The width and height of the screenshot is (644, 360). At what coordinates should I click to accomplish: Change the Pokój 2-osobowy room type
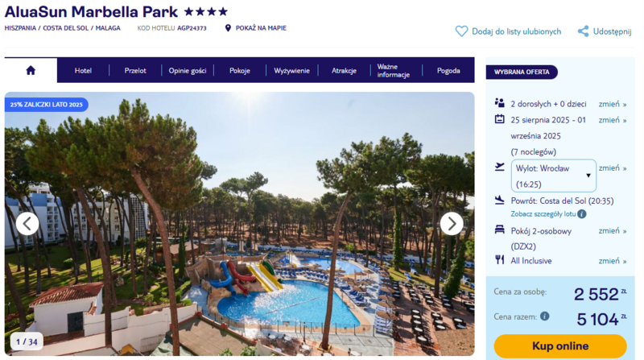click(x=612, y=230)
